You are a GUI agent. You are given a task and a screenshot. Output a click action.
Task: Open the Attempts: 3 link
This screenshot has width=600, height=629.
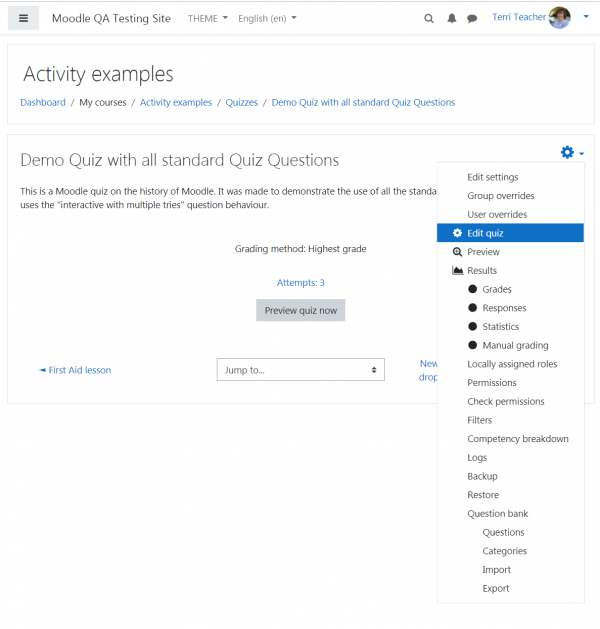click(301, 283)
